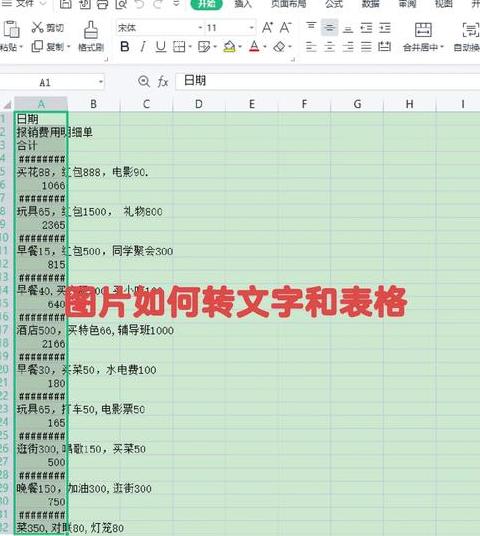Align text to the left
The width and height of the screenshot is (480, 536).
click(x=311, y=46)
